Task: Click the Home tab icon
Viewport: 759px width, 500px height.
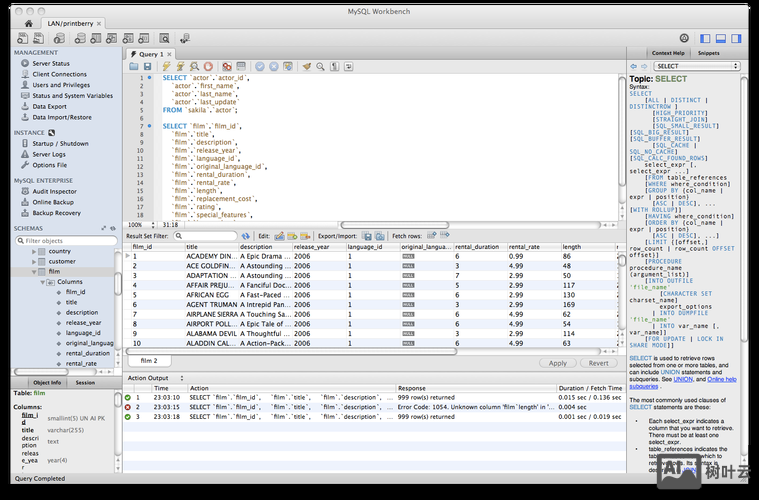Action: [x=27, y=22]
